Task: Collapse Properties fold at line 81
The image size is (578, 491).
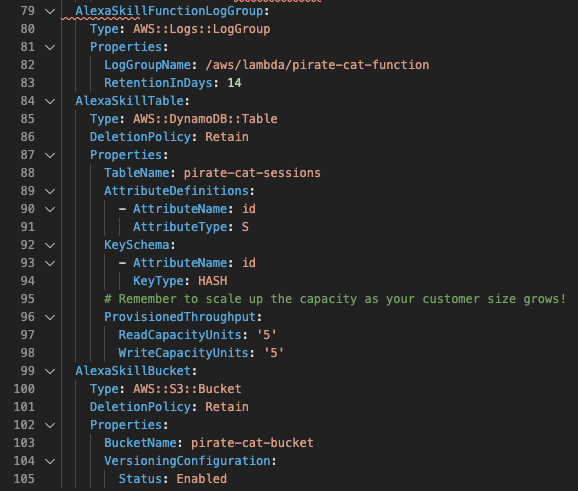Action: (50, 47)
